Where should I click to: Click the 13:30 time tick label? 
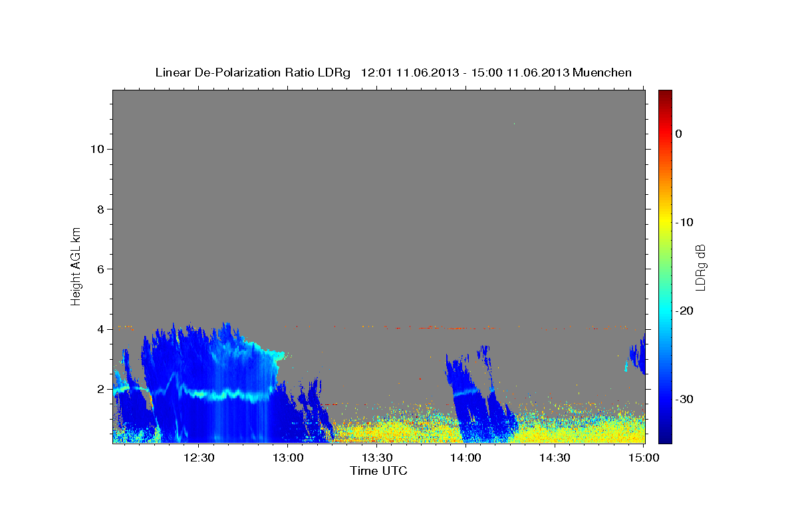tap(377, 458)
